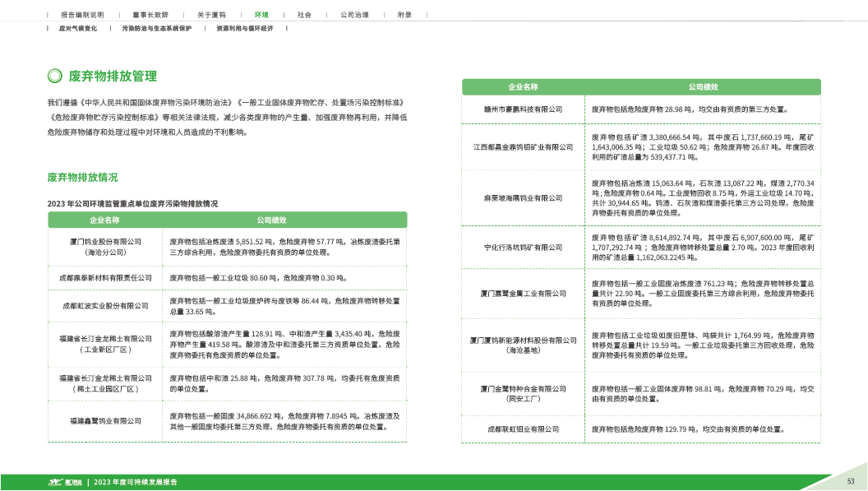This screenshot has width=868, height=491.
Task: Switch to the 社会 navigation tab
Action: [304, 15]
